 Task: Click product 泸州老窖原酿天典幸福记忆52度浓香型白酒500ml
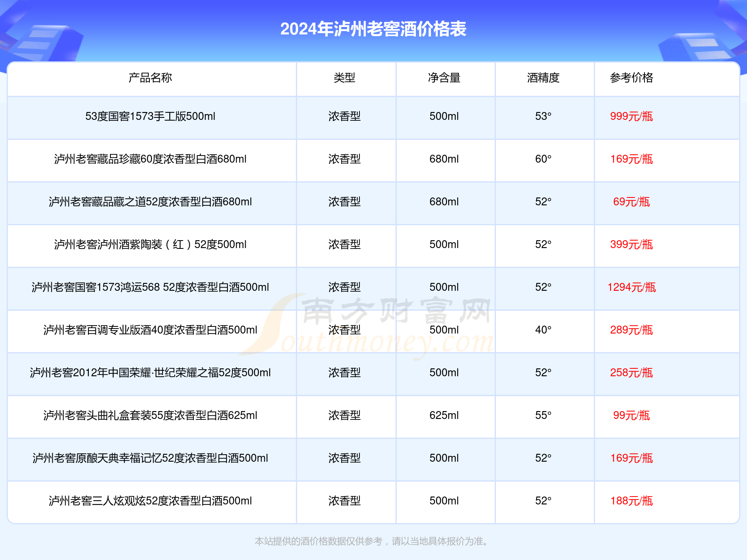click(150, 458)
